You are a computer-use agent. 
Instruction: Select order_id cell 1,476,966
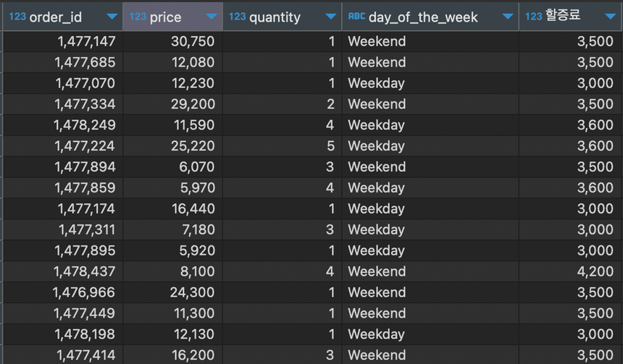63,292
